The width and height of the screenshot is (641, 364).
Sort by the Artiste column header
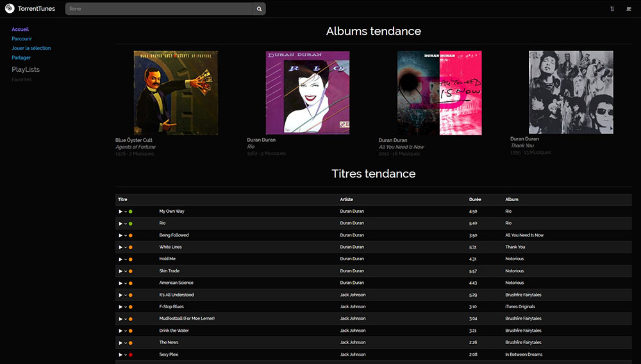[346, 200]
